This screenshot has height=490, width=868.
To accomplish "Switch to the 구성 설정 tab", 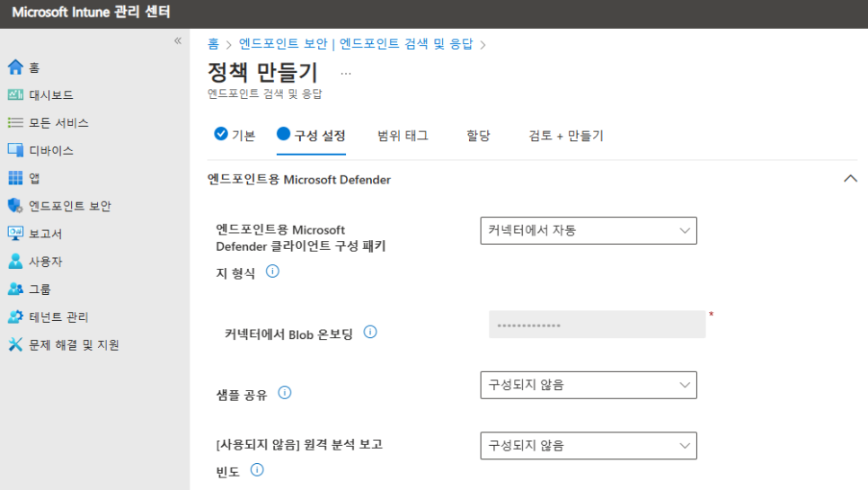I will [x=311, y=135].
